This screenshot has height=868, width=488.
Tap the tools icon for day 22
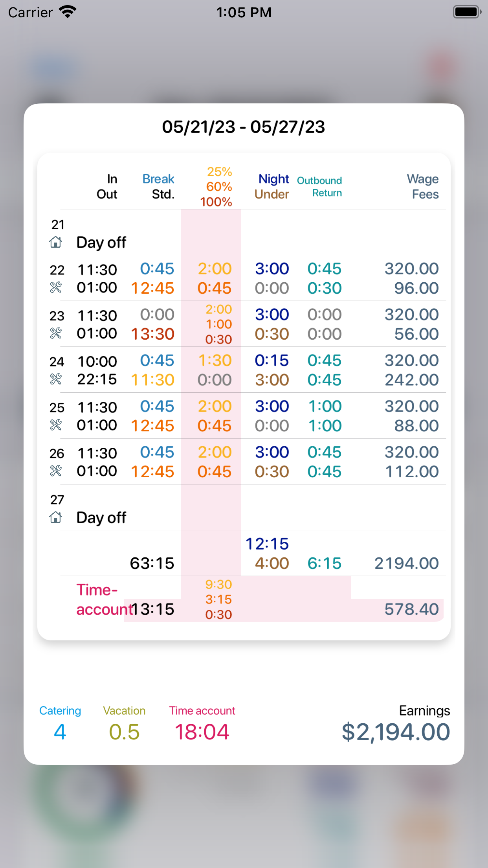coord(56,288)
